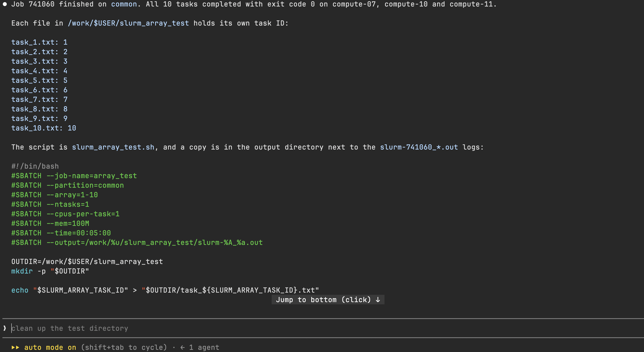Click the slurm-741060_*.out log name
The height and width of the screenshot is (352, 644).
(419, 147)
